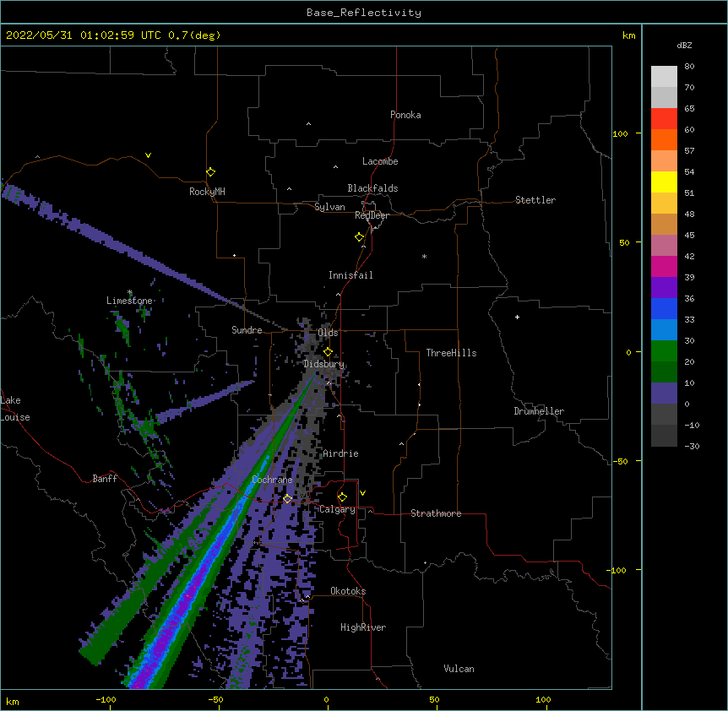This screenshot has height=711, width=728.
Task: Click the ThreeHills city label
Action: (451, 353)
